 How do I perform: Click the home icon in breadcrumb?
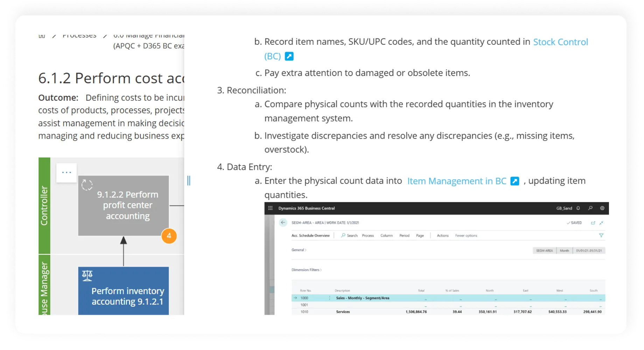pyautogui.click(x=42, y=36)
